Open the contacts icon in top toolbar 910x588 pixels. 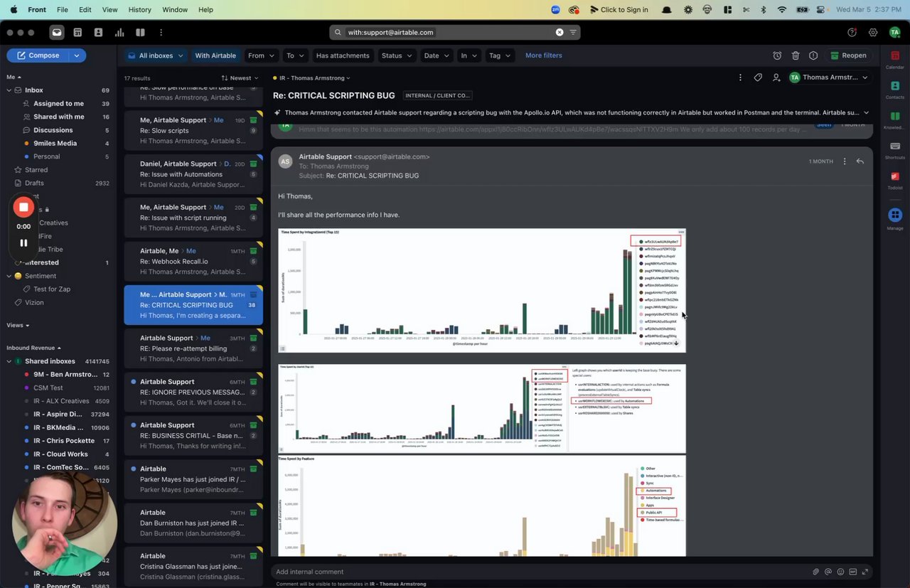98,32
